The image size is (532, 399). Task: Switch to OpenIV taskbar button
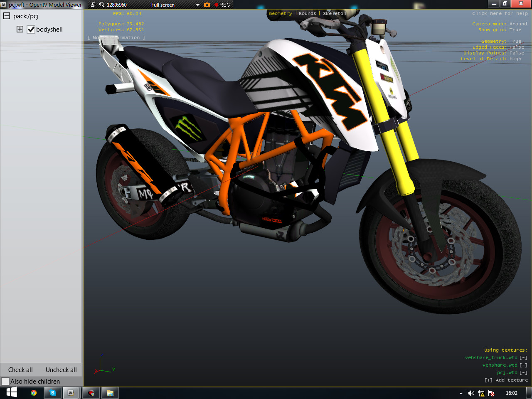(71, 393)
